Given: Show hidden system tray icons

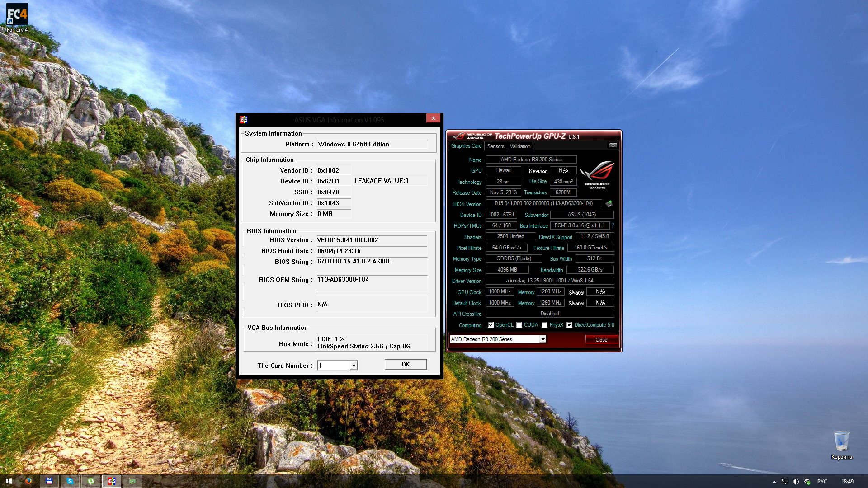Looking at the screenshot, I should [x=774, y=482].
